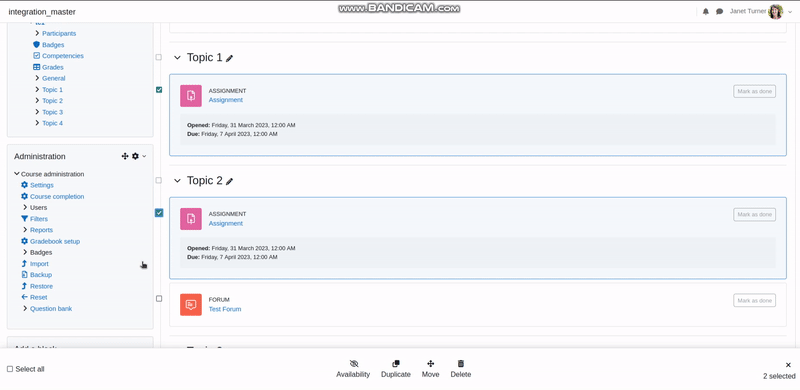This screenshot has height=390, width=800.
Task: Collapse the Course administration tree
Action: pyautogui.click(x=17, y=174)
